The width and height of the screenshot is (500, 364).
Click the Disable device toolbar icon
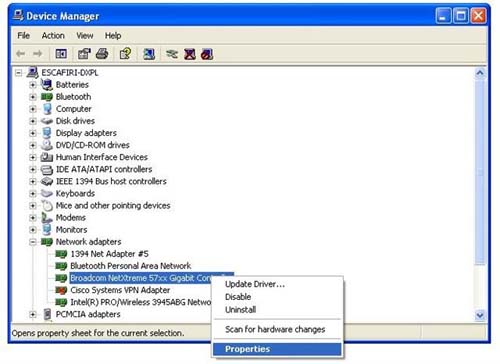point(190,54)
